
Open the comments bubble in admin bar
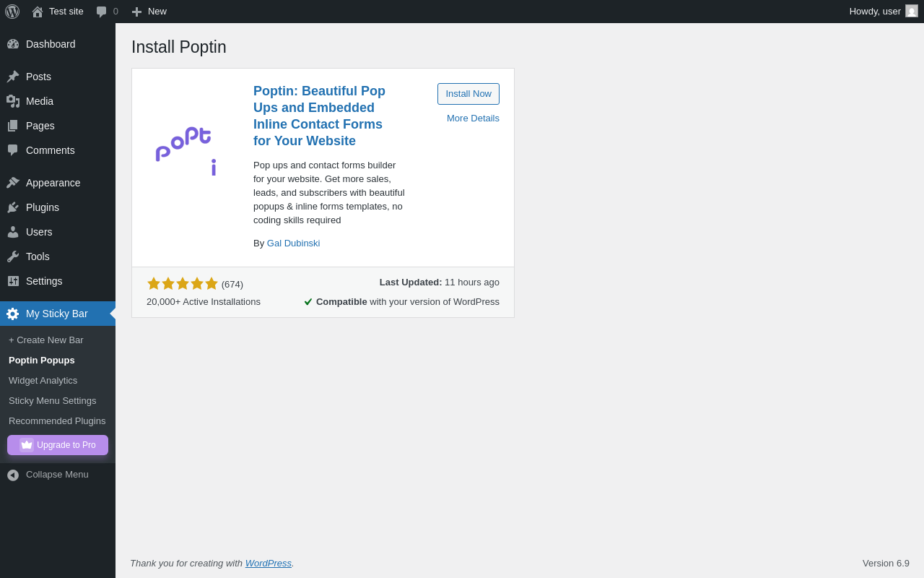pyautogui.click(x=102, y=12)
